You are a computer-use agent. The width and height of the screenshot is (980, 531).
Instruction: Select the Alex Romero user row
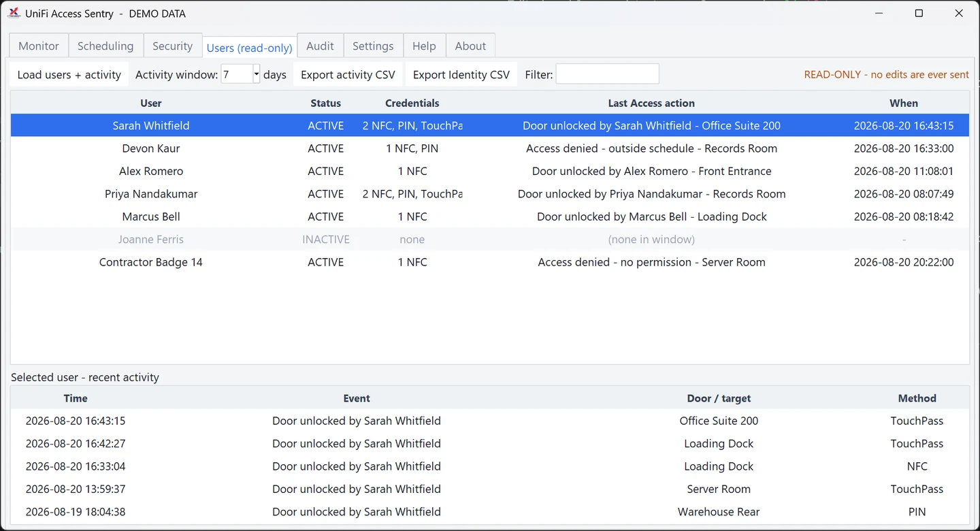[x=490, y=171]
